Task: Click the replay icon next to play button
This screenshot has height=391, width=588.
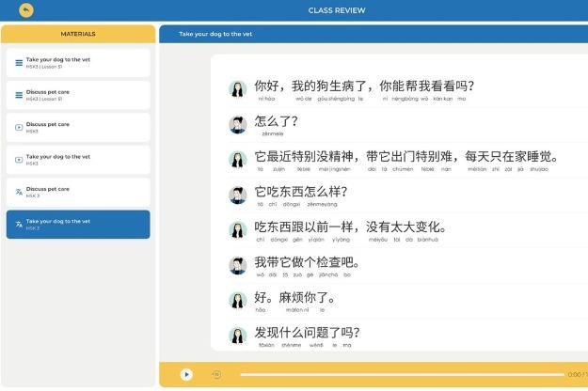Action: tap(216, 374)
